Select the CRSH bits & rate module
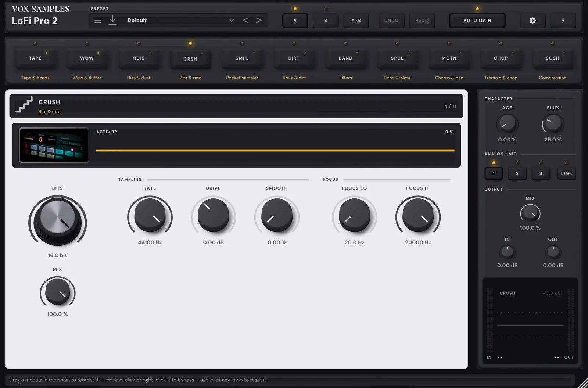This screenshot has width=588, height=388. point(190,59)
